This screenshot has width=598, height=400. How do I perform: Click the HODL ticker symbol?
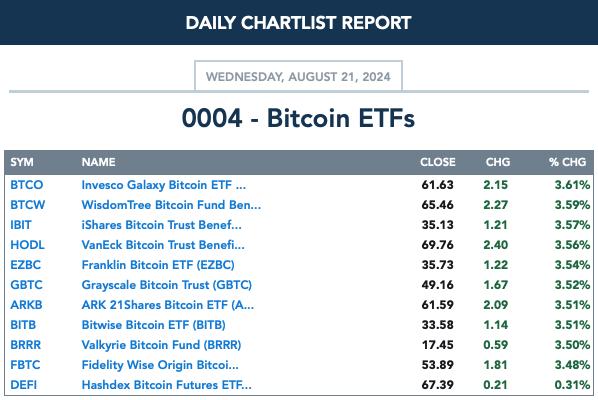pyautogui.click(x=27, y=245)
